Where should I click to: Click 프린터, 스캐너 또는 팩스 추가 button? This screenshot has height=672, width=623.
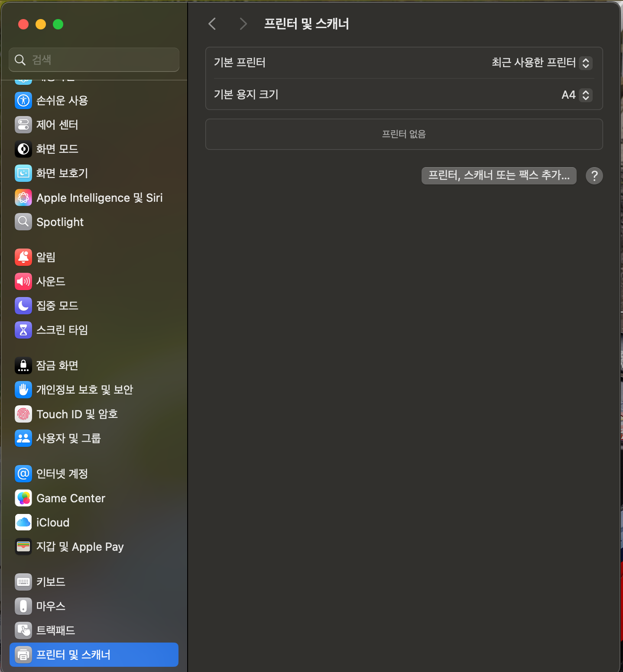point(499,175)
